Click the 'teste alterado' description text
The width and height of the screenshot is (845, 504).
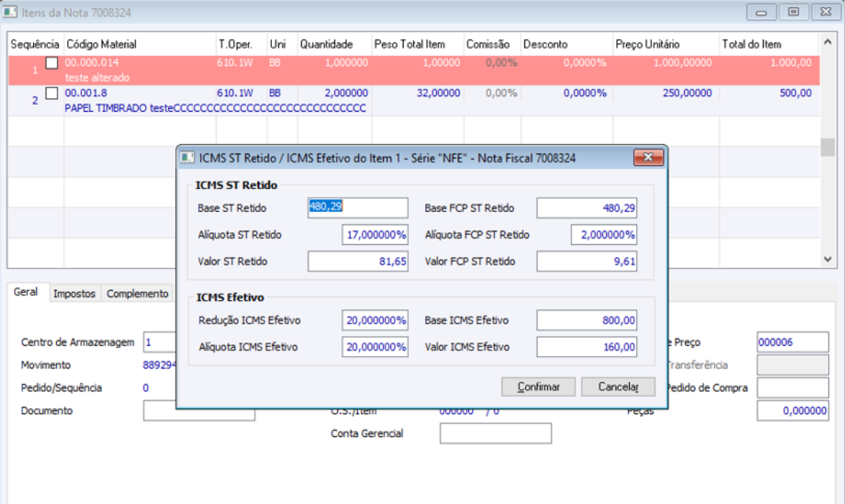click(x=97, y=78)
